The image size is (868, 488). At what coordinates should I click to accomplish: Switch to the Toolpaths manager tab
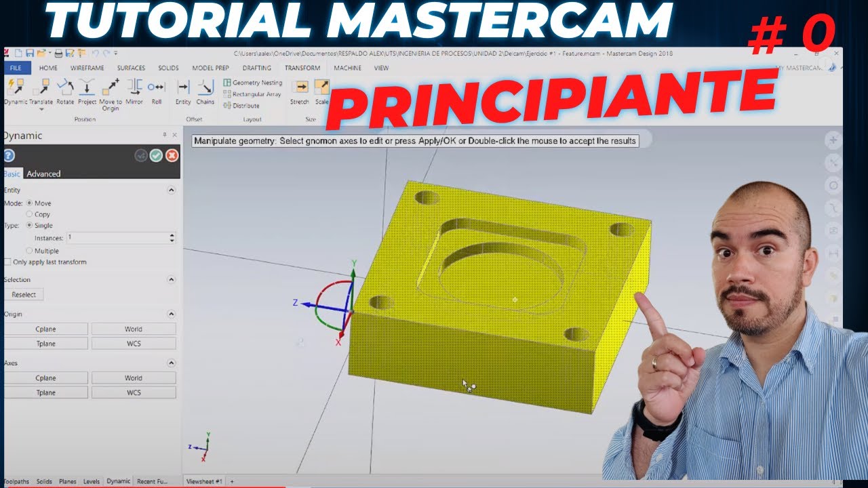tap(16, 481)
